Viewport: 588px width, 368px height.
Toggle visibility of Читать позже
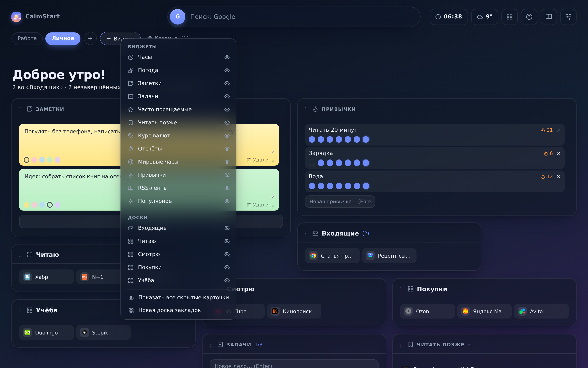pos(227,122)
